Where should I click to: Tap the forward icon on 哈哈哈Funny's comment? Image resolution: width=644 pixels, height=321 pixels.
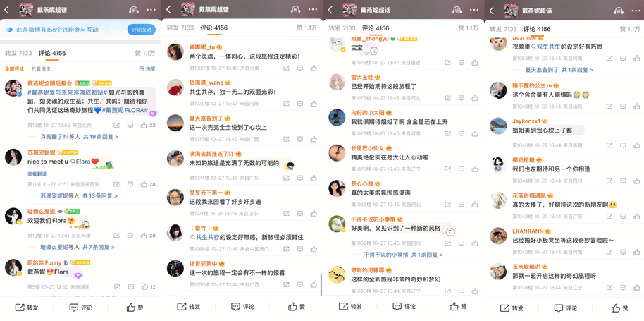117,287
